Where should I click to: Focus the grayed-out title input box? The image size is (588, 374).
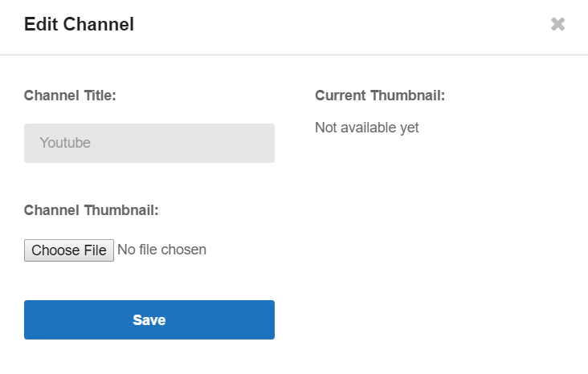click(149, 143)
